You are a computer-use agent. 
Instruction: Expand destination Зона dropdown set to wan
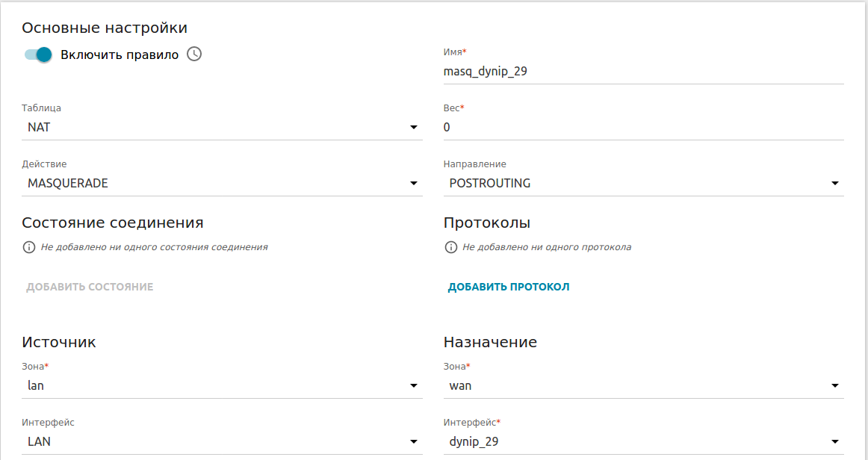pyautogui.click(x=642, y=386)
